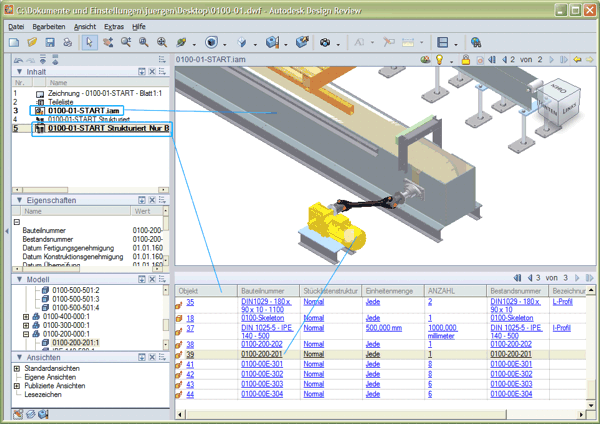Open dropdown next to Orbit tool

194,44
